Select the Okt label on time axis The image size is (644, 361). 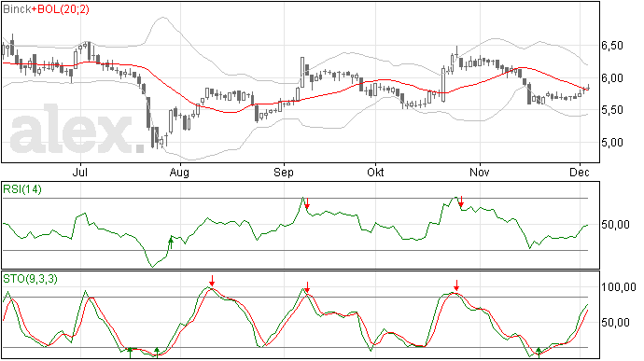click(x=375, y=172)
